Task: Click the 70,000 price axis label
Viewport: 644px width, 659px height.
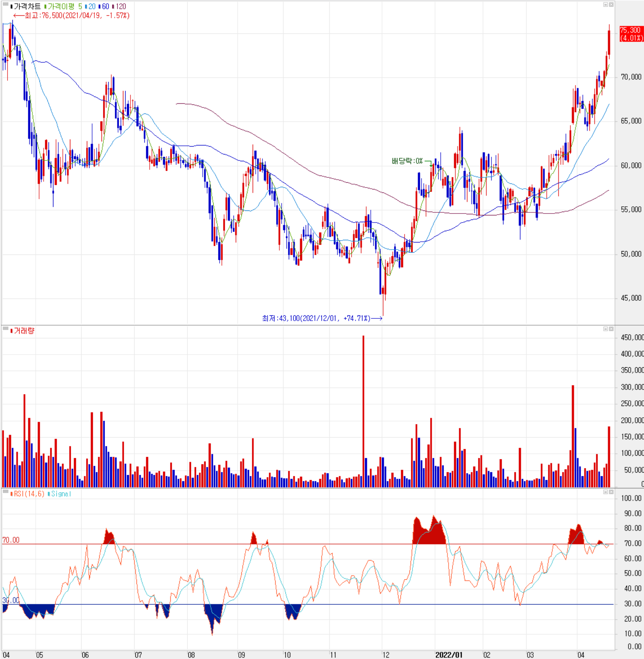Action: (631, 77)
